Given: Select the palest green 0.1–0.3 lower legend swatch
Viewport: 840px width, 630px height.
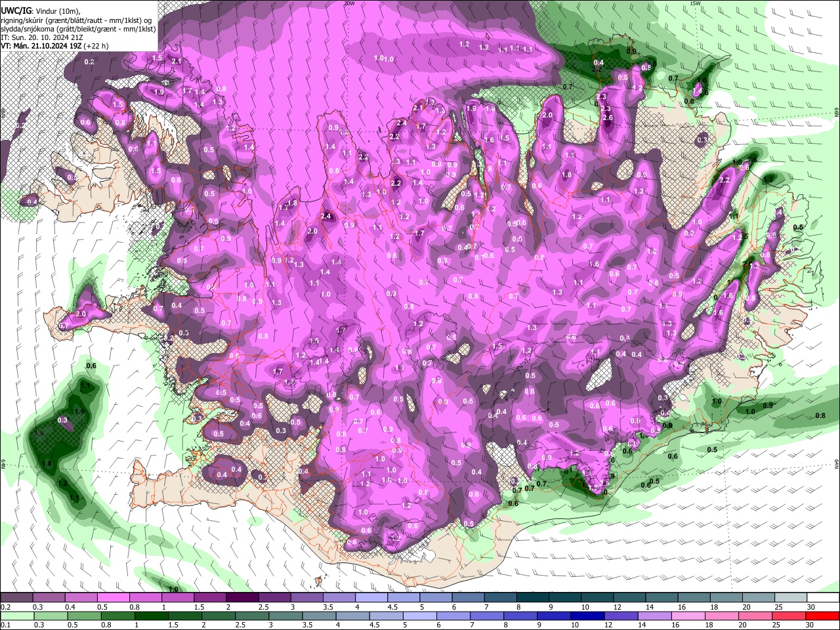Looking at the screenshot, I should (x=18, y=616).
